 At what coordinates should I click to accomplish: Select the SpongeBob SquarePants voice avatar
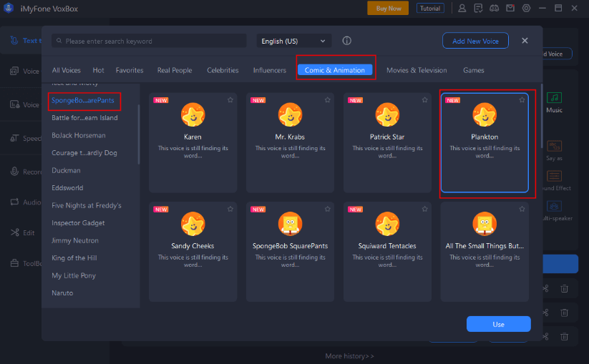coord(290,224)
